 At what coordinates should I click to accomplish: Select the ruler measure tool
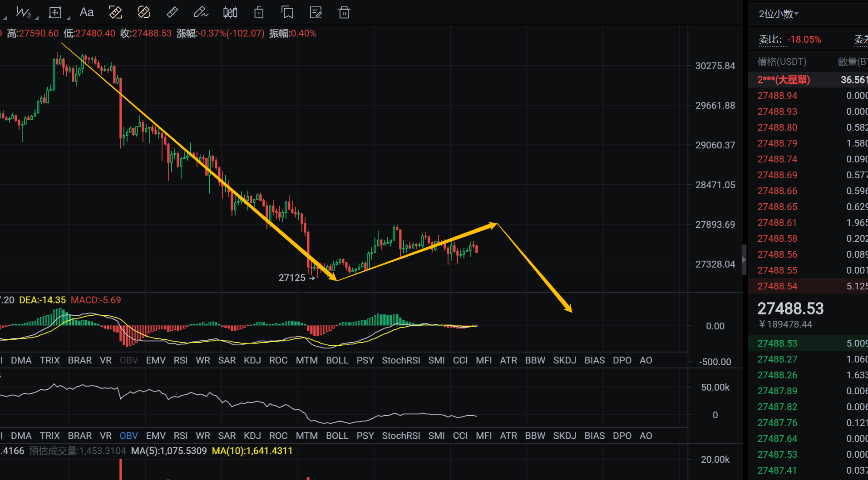(x=172, y=12)
